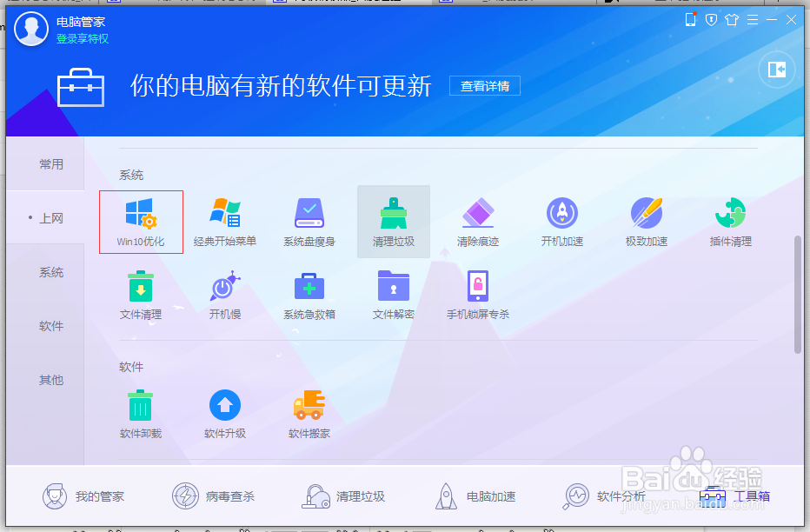Launch 系统急救箱 tool
This screenshot has width=810, height=532.
pyautogui.click(x=309, y=295)
